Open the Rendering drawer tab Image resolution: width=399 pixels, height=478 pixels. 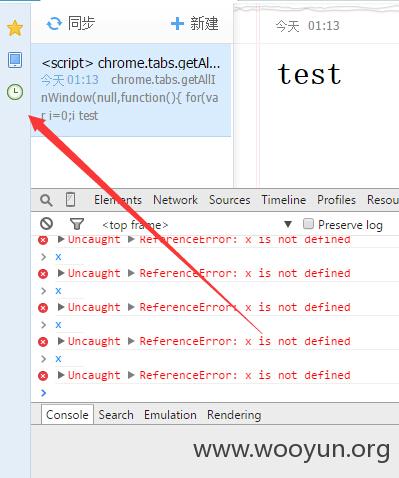[234, 415]
